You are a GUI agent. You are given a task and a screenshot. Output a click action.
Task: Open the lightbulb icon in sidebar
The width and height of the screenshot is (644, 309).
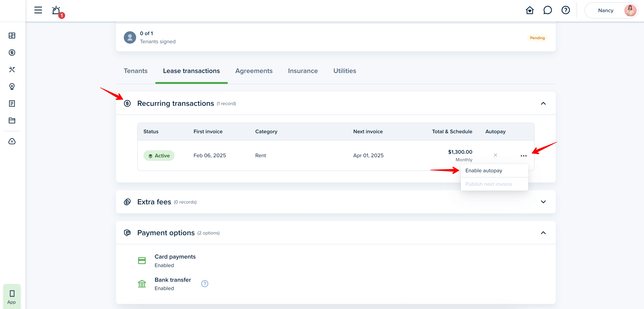pyautogui.click(x=12, y=87)
